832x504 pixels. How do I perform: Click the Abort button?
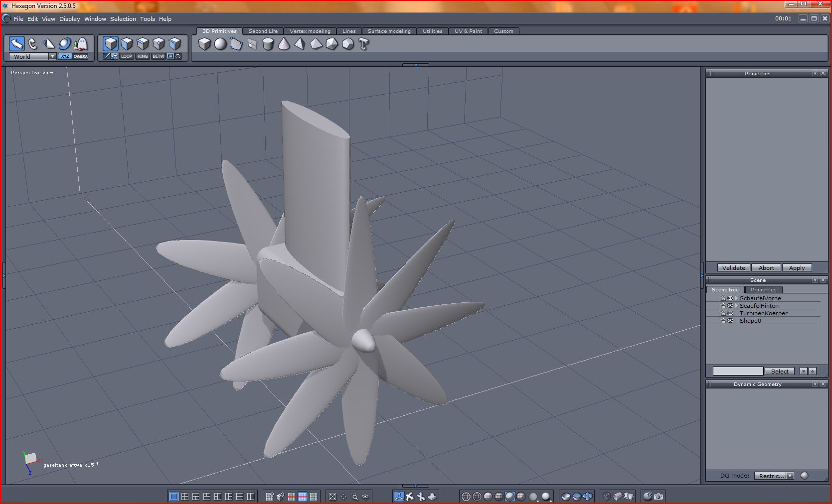767,268
